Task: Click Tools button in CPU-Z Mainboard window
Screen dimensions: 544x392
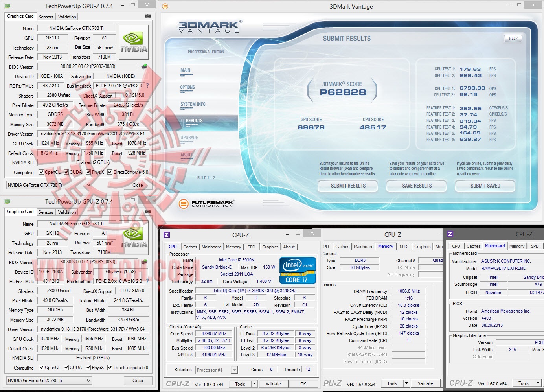Action: [x=524, y=383]
